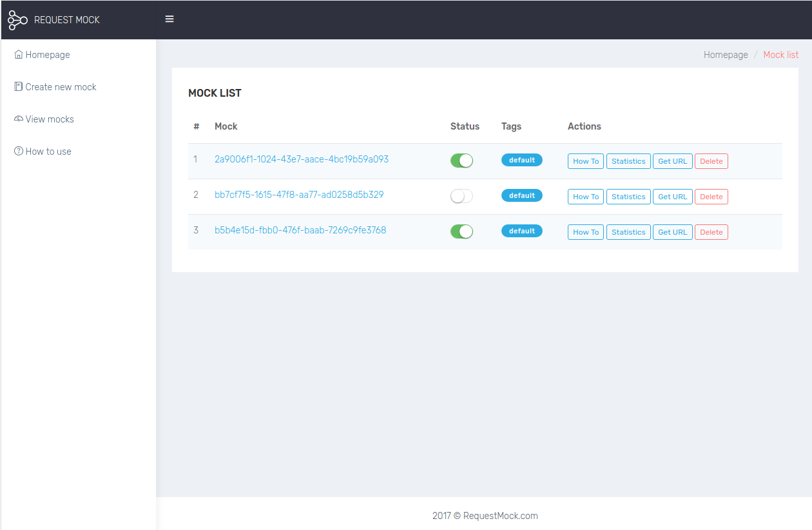Click How To for mock b5b4e15d

click(x=586, y=232)
